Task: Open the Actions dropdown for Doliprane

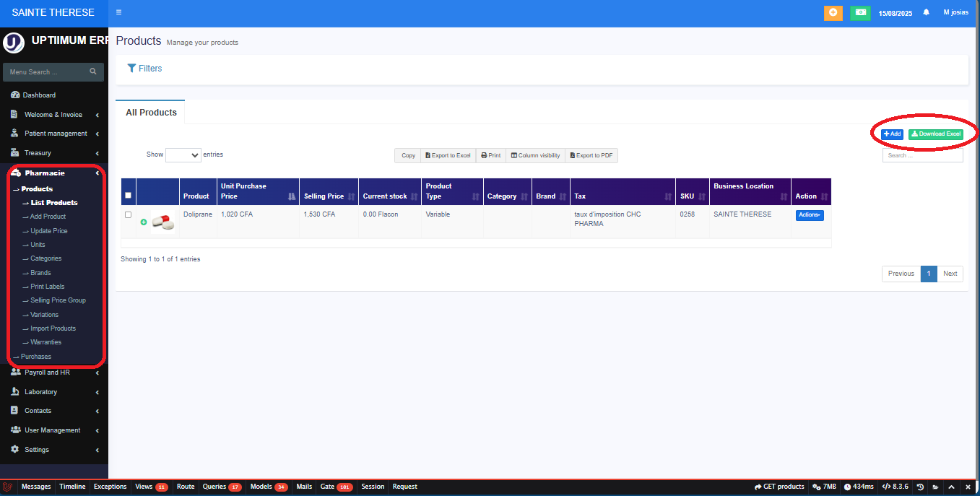Action: pos(810,215)
